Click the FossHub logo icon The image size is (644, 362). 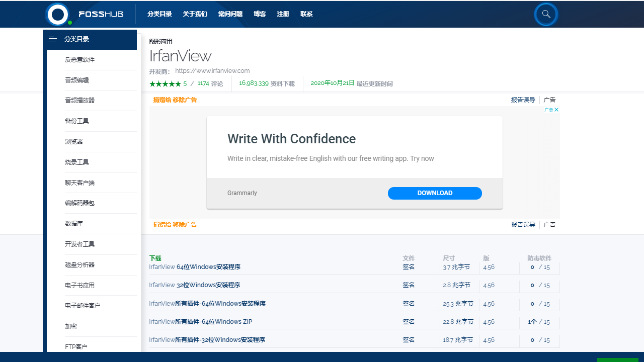(x=58, y=14)
